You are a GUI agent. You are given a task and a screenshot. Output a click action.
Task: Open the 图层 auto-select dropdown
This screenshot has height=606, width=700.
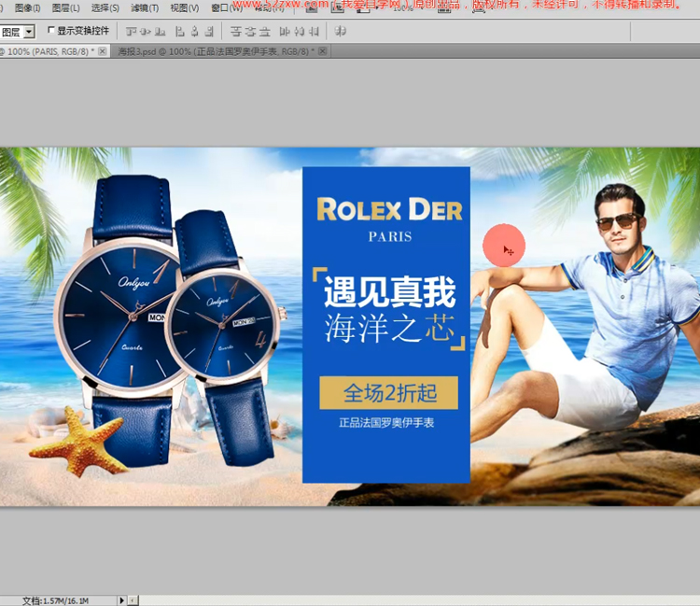click(30, 32)
